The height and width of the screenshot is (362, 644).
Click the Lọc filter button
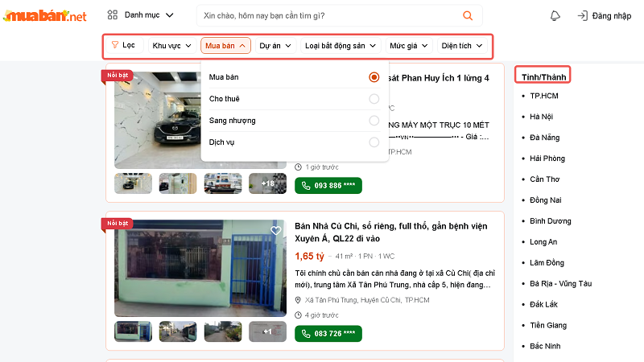[x=125, y=45]
